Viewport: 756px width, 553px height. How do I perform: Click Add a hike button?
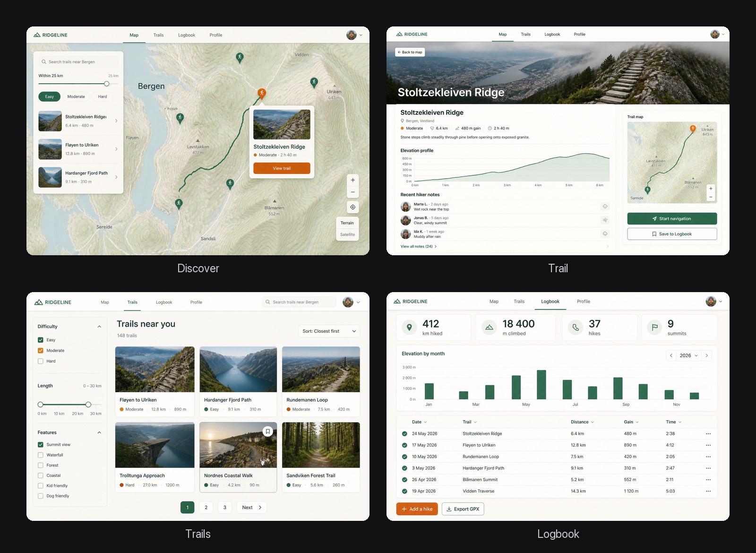[417, 509]
